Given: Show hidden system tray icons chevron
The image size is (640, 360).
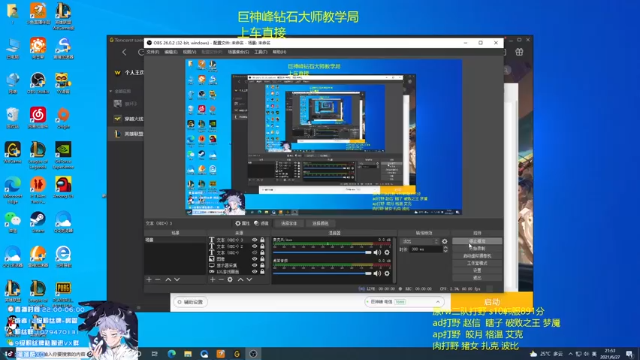Looking at the screenshot, I should (570, 354).
